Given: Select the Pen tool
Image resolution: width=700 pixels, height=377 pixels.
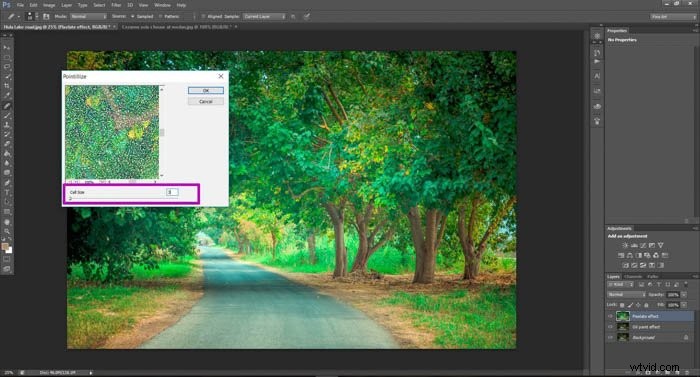Looking at the screenshot, I should point(7,183).
